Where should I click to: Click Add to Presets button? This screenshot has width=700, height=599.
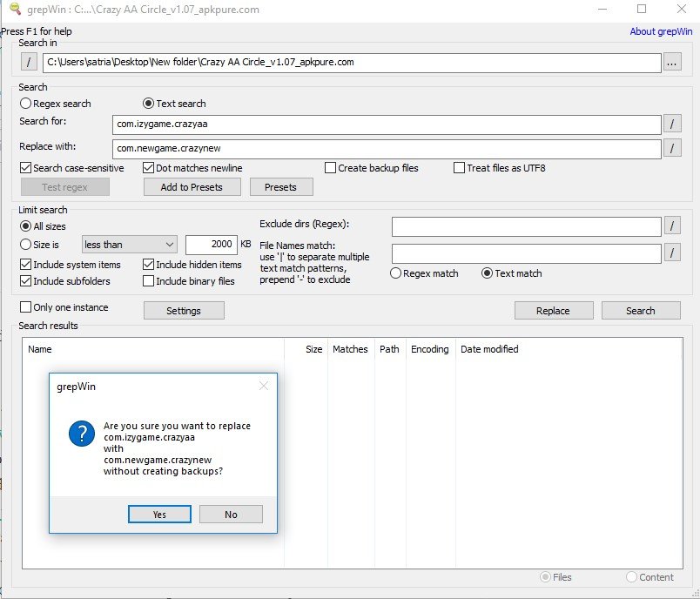coord(192,187)
